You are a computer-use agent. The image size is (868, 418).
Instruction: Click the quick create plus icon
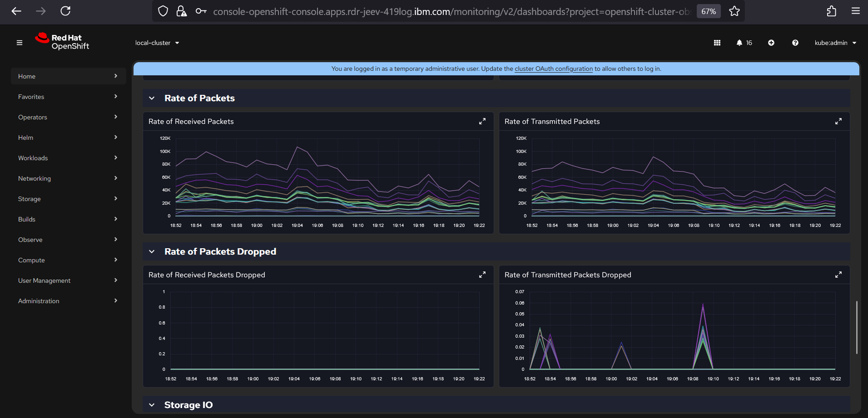(771, 43)
